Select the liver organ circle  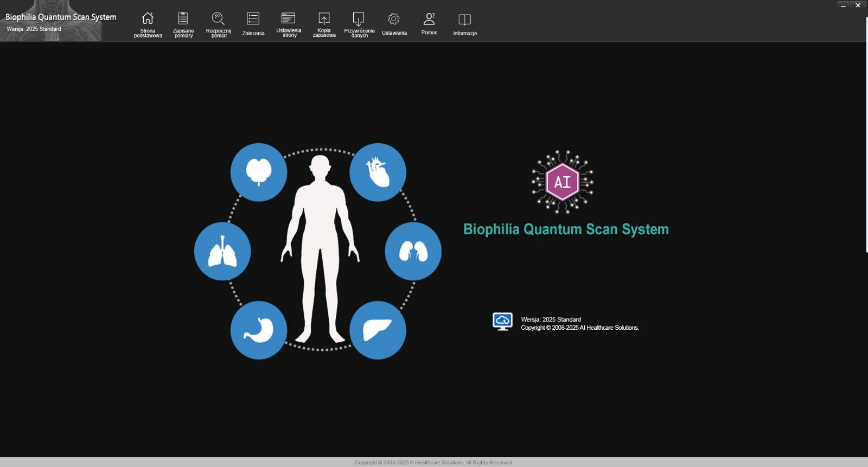378,330
